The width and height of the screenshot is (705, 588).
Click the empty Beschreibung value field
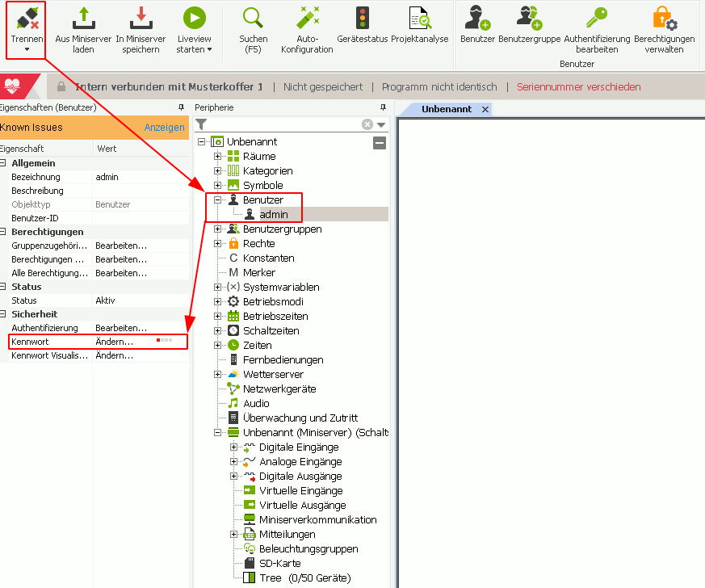click(141, 191)
